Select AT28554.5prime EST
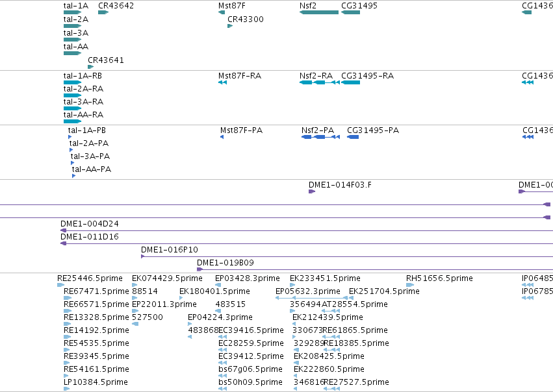 point(331,311)
